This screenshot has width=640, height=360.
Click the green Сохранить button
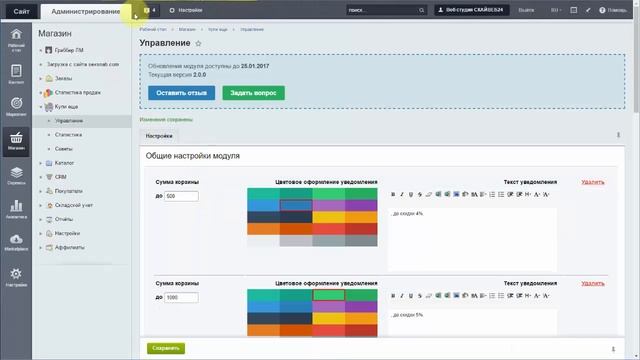pyautogui.click(x=166, y=348)
